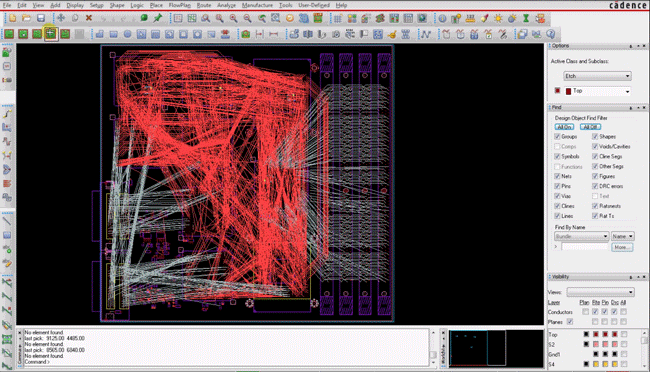Open the Views dropdown in Visibility panel
The height and width of the screenshot is (372, 650).
coord(600,292)
